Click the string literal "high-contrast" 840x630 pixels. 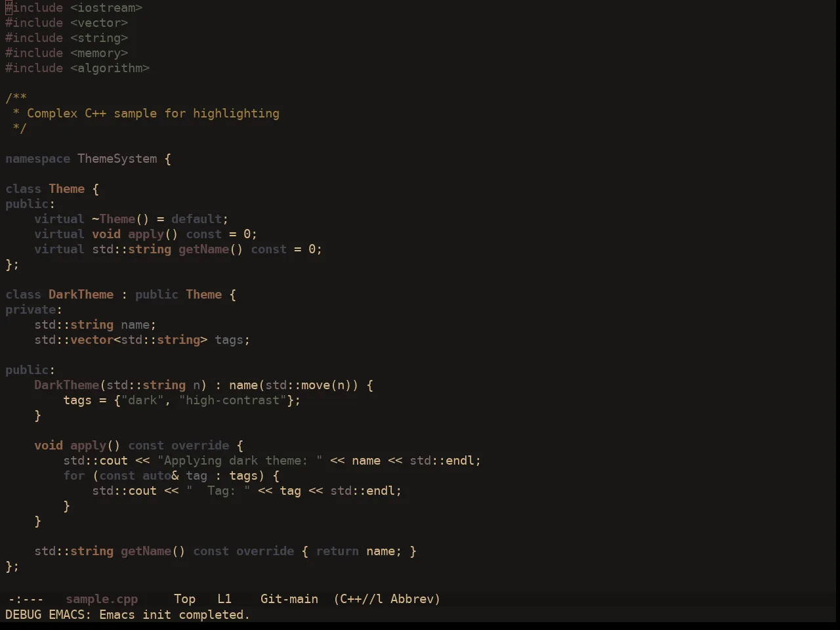[233, 400]
